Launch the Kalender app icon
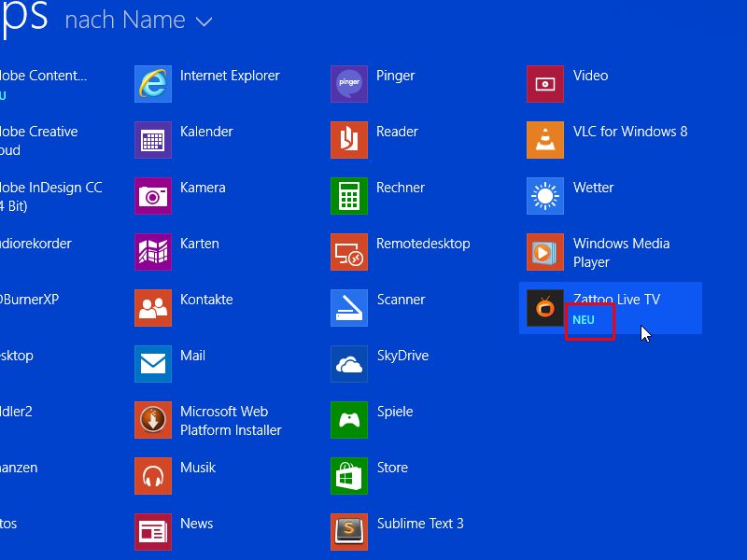Image resolution: width=747 pixels, height=560 pixels. click(x=153, y=140)
